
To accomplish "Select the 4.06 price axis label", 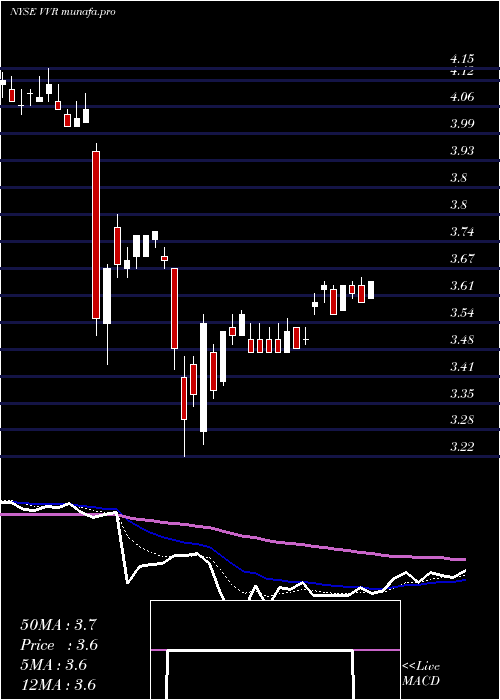I will coord(462,97).
